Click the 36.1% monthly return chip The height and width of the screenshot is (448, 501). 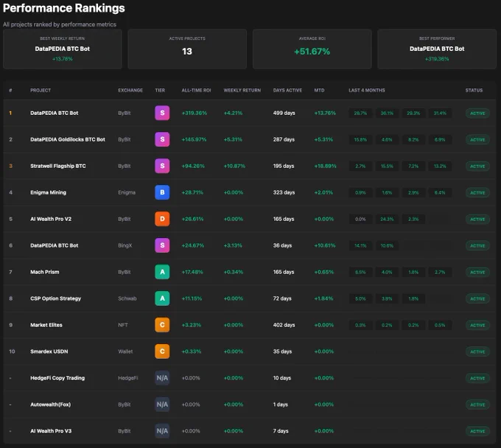coord(387,113)
